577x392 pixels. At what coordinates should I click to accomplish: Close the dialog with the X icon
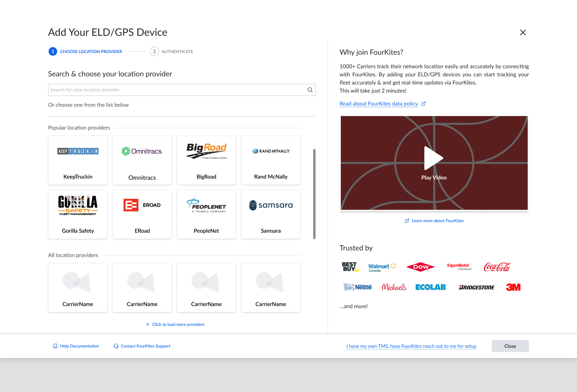tap(523, 32)
